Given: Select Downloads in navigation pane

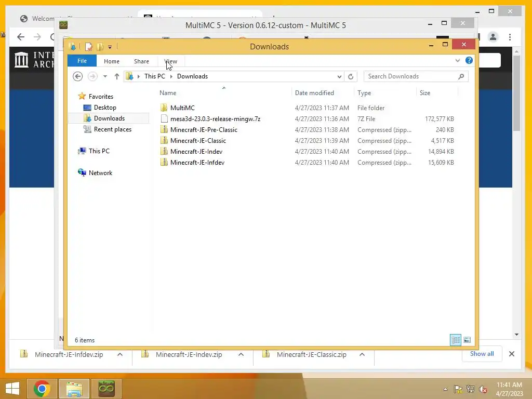Looking at the screenshot, I should [x=109, y=118].
